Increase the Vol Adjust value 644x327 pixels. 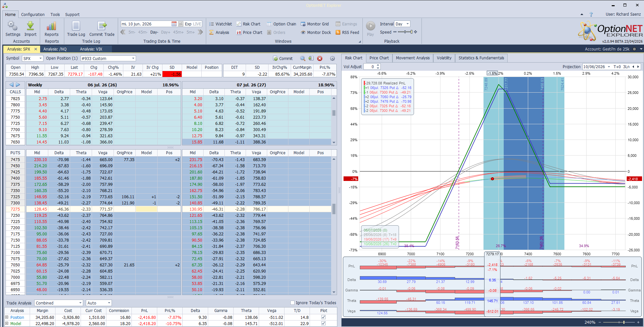378,65
